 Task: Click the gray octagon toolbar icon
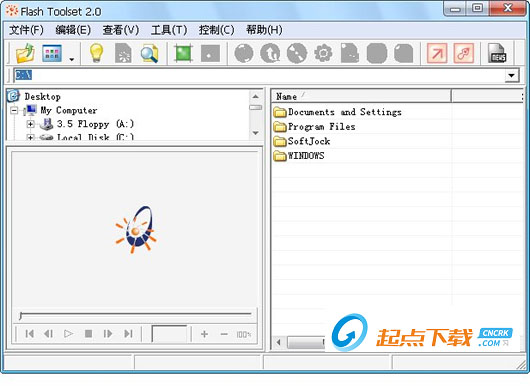pyautogui.click(x=377, y=53)
